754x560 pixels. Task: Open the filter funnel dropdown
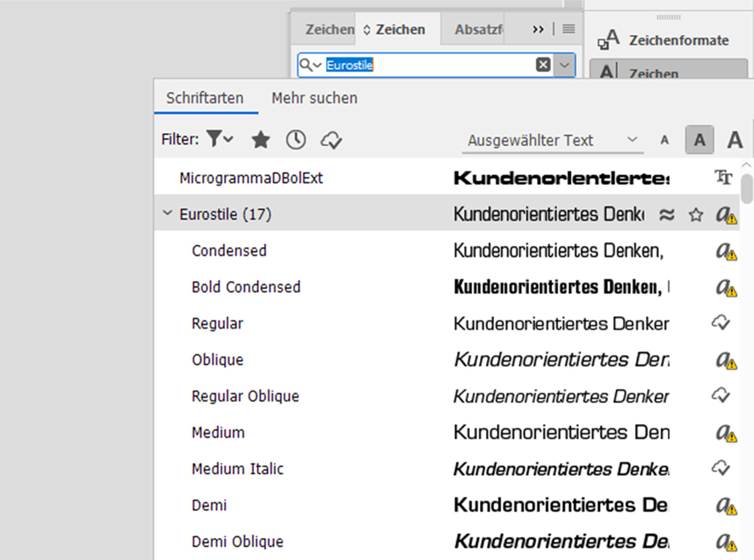click(219, 139)
